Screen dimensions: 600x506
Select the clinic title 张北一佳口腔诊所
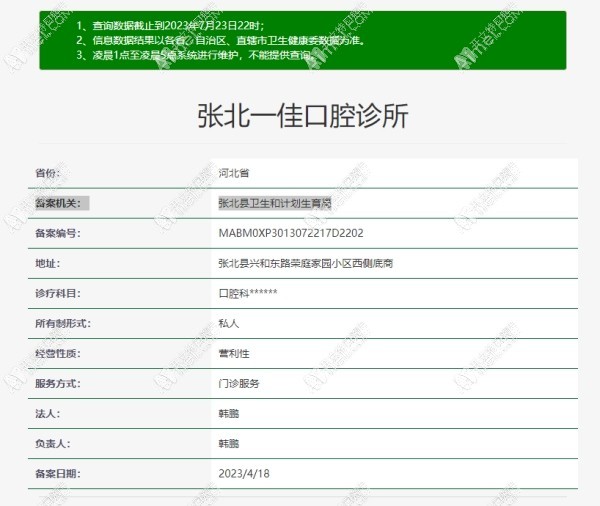[303, 116]
